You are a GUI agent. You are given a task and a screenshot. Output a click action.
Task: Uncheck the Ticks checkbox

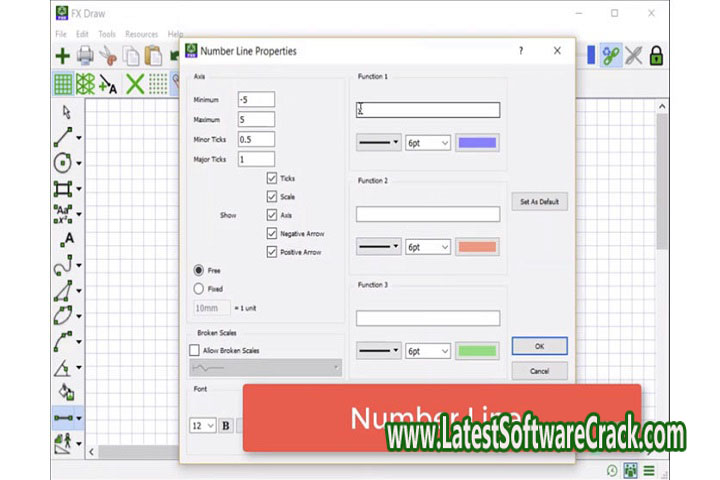tap(272, 178)
